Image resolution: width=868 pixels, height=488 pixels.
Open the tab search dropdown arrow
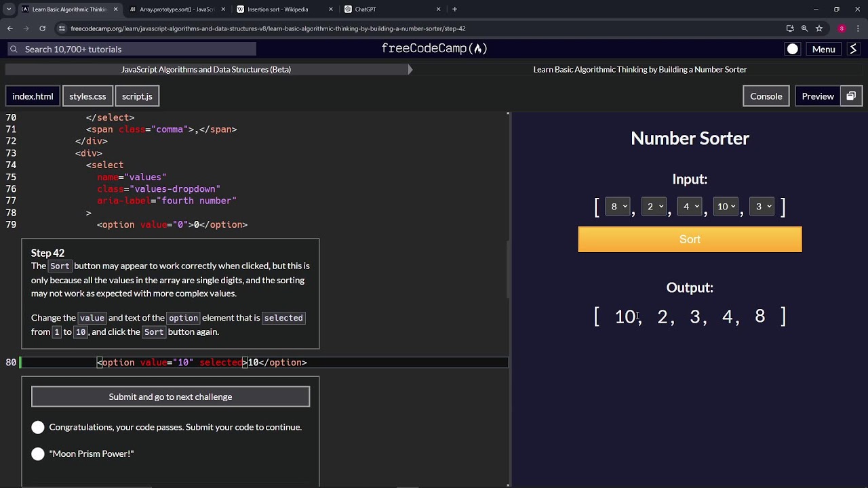tap(8, 9)
